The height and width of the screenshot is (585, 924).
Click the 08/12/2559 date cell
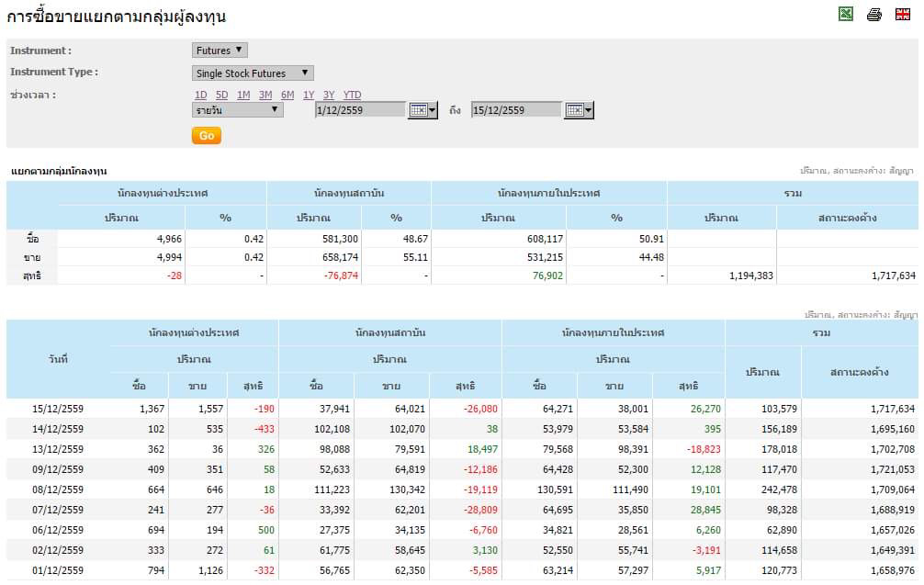pos(58,489)
